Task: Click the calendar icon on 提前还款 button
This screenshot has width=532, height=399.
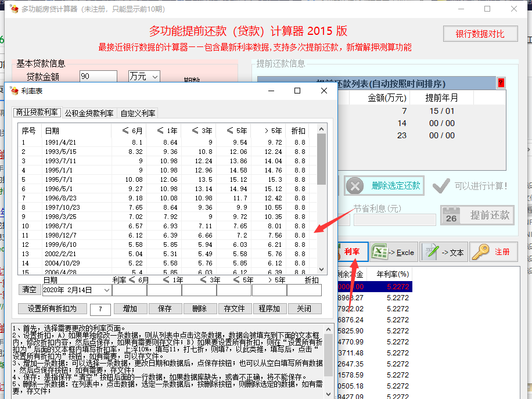Action: click(451, 215)
